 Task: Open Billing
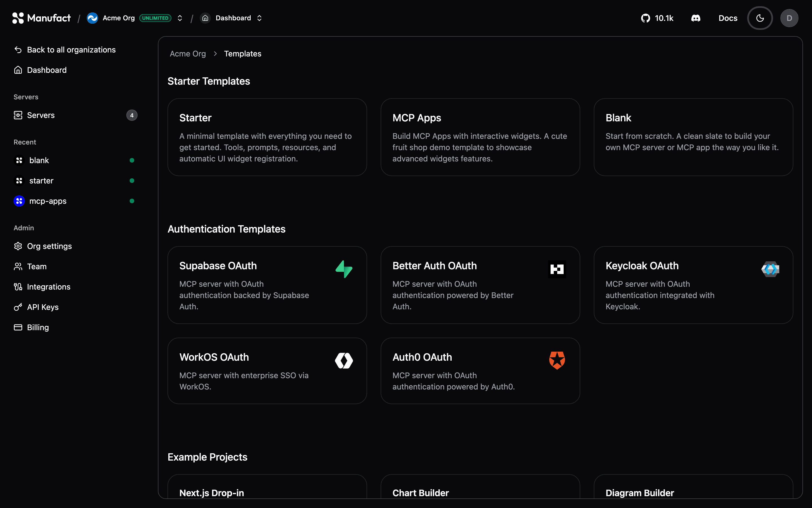75,328
